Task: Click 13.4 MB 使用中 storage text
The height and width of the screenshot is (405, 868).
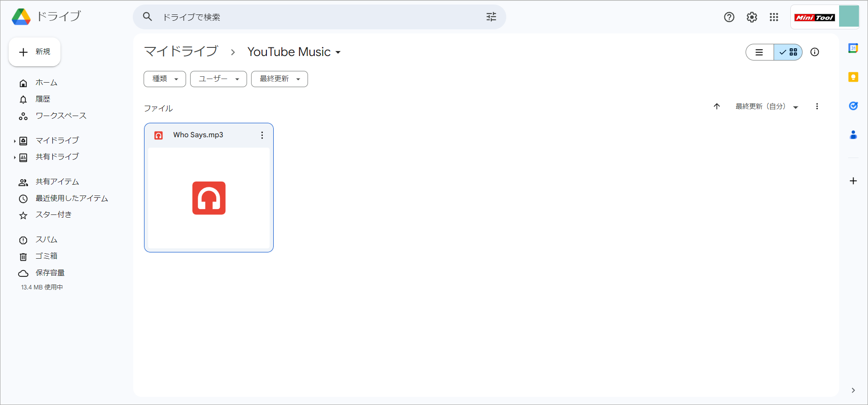Action: [x=42, y=287]
